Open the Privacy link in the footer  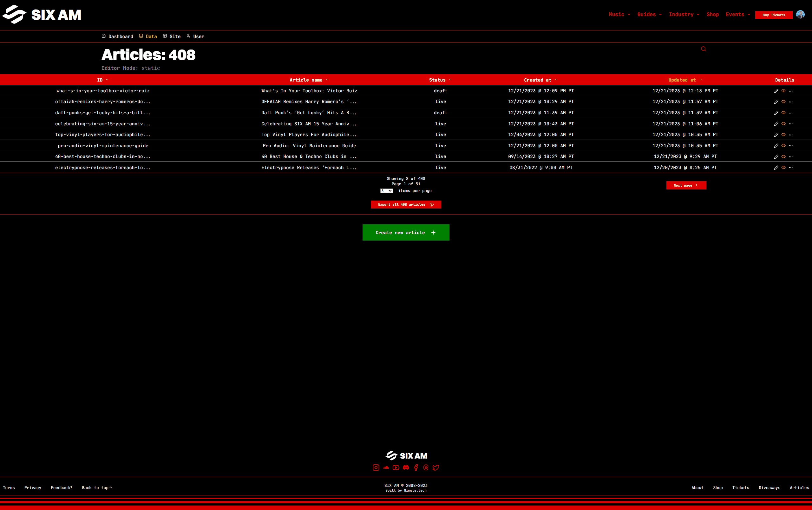pos(33,488)
